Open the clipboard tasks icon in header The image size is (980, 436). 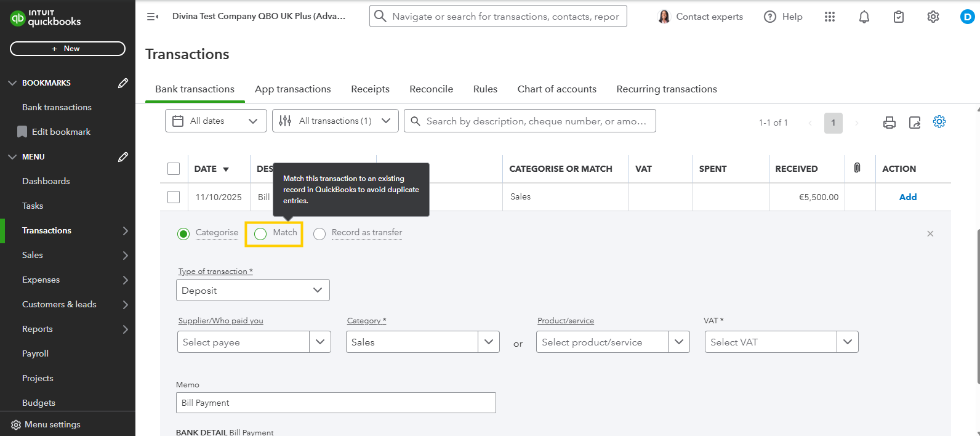(899, 17)
